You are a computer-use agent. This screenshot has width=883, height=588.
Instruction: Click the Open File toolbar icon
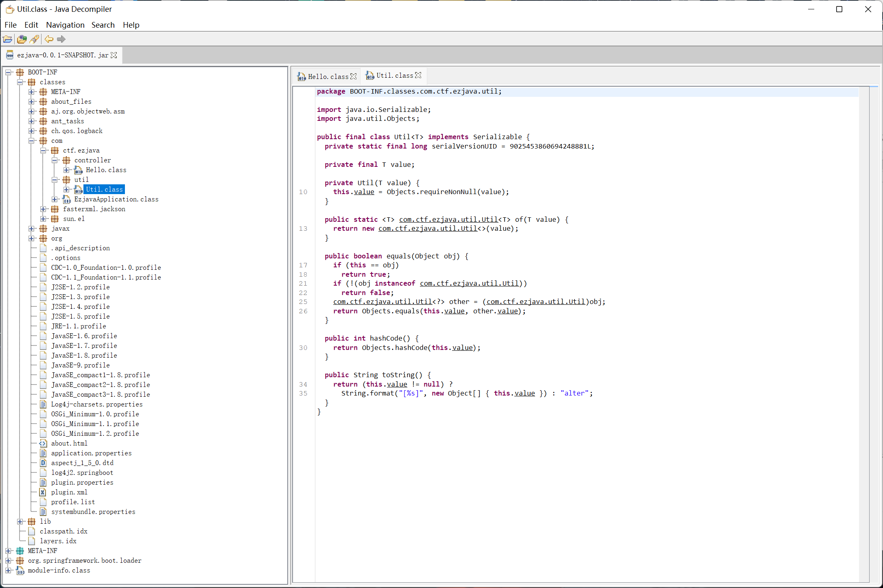coord(7,39)
